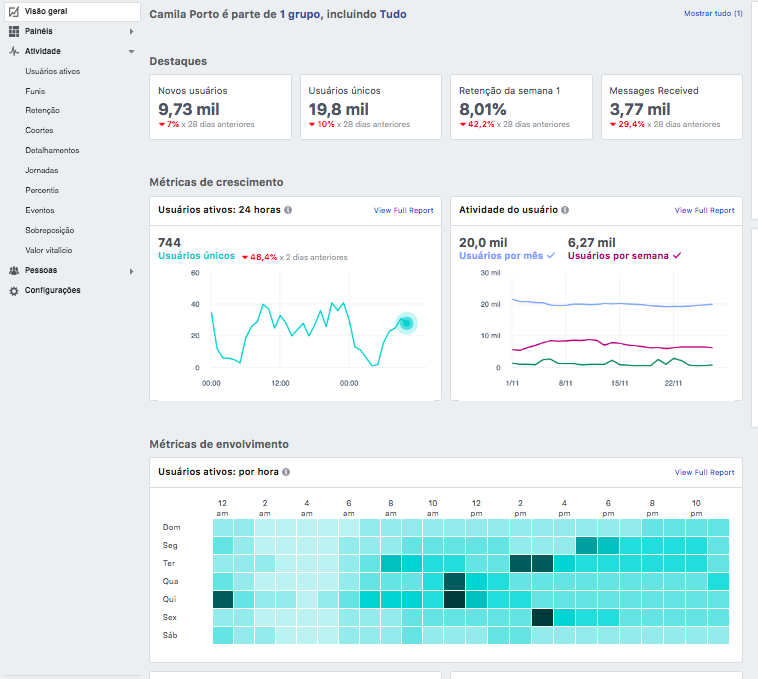The height and width of the screenshot is (679, 758).
Task: Collapse the Atividade section arrow
Action: point(131,51)
